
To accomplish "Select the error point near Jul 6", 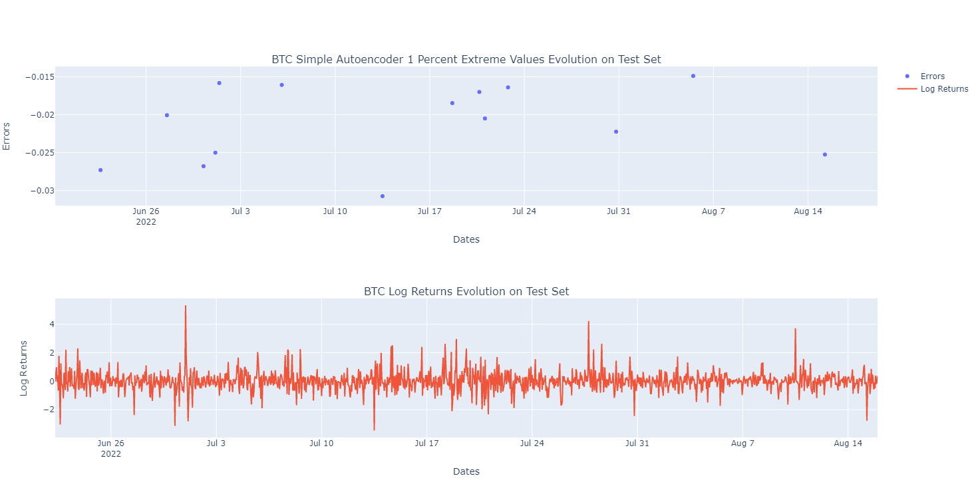I will (282, 85).
